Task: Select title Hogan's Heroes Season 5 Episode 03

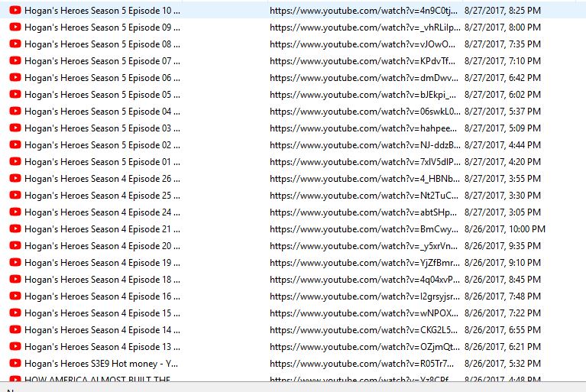Action: point(102,128)
